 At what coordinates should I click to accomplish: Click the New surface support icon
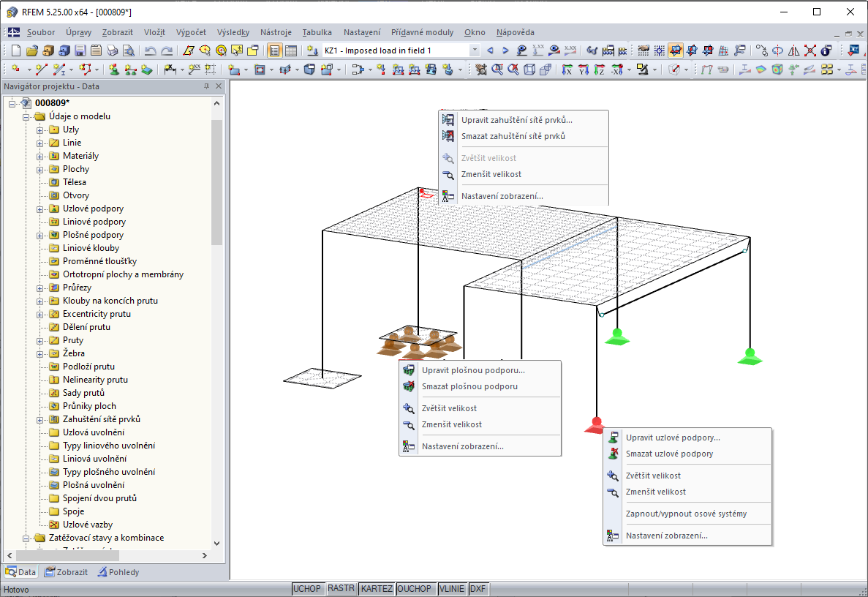(x=147, y=70)
